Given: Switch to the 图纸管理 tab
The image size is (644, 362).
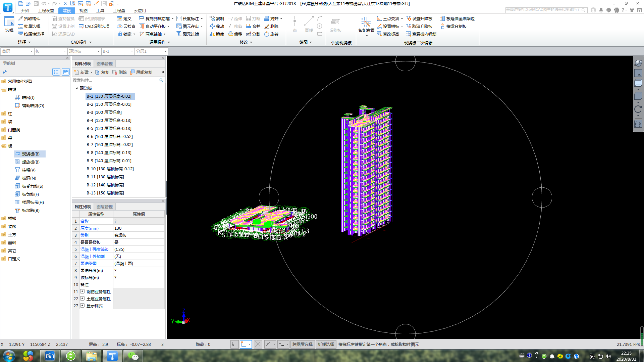Looking at the screenshot, I should (105, 63).
